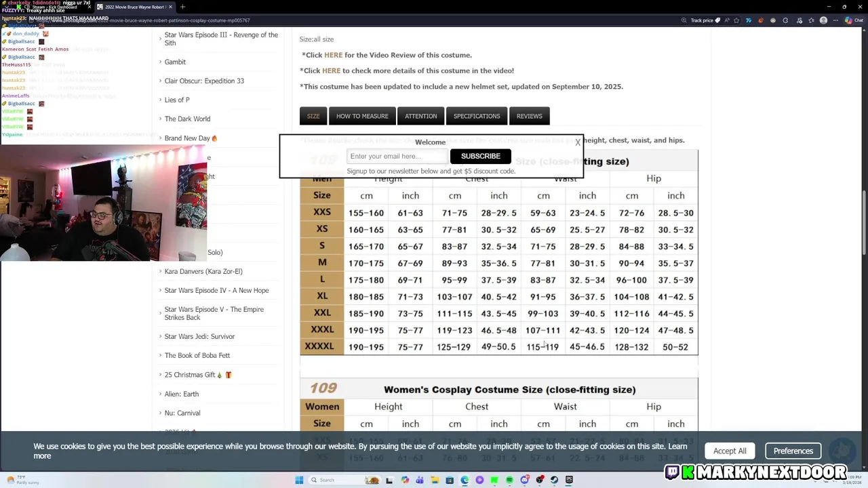This screenshot has width=868, height=488.
Task: Launch Copilot from the taskbar
Action: pyautogui.click(x=405, y=480)
